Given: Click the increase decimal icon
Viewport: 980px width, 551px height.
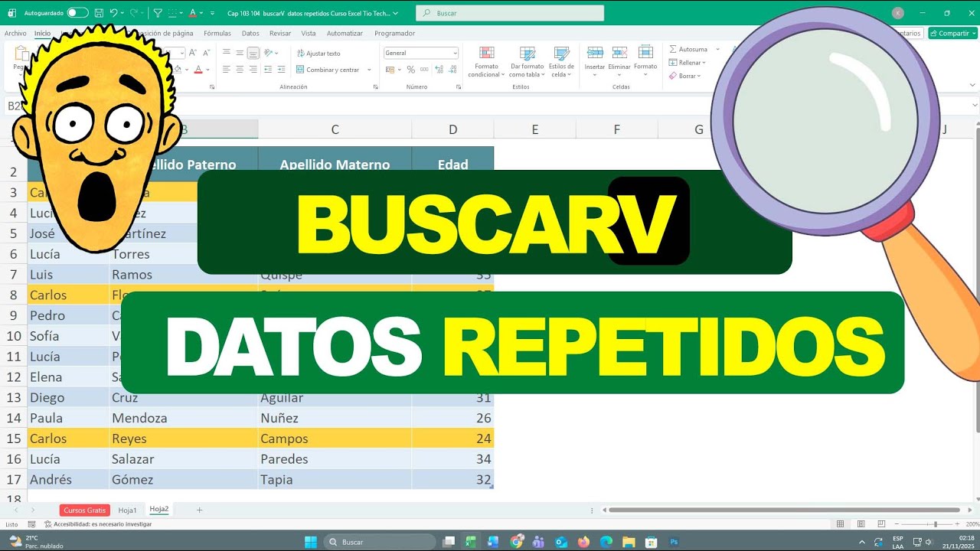Looking at the screenshot, I should tap(439, 70).
